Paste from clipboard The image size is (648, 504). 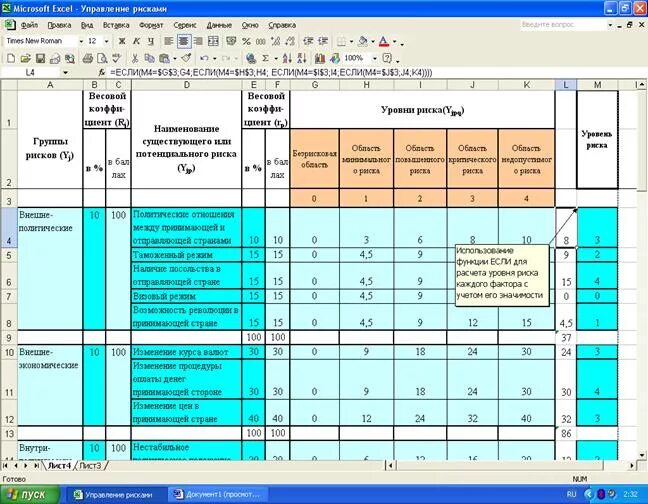(164, 58)
